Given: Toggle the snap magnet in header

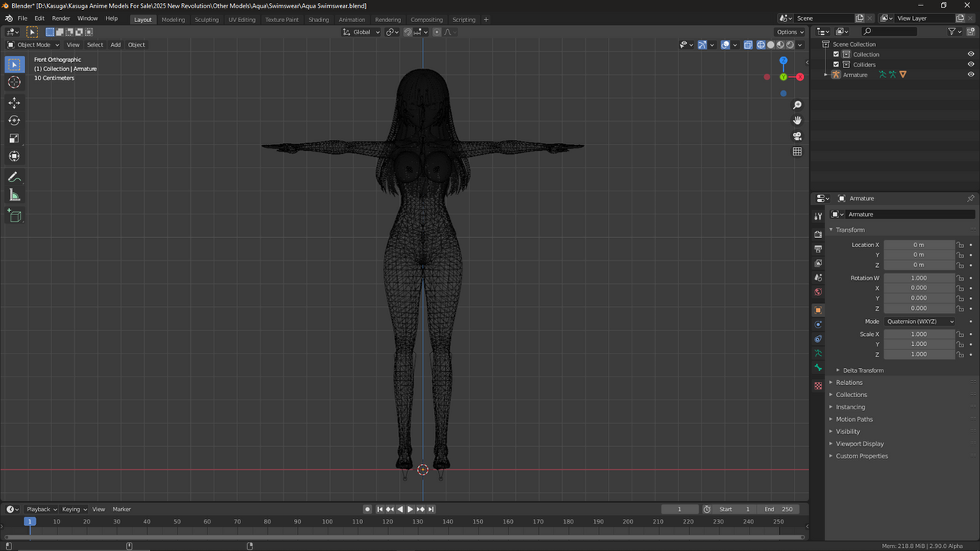Looking at the screenshot, I should tap(408, 32).
